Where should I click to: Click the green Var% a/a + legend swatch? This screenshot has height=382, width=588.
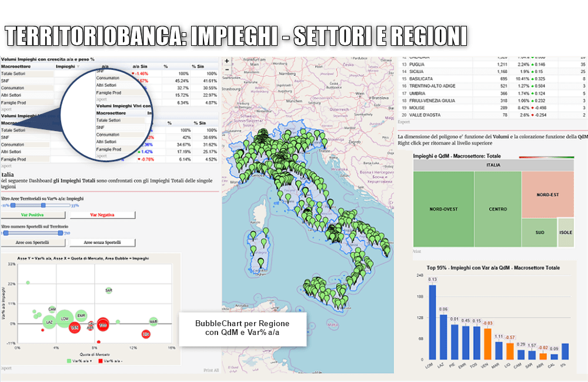tap(69, 361)
